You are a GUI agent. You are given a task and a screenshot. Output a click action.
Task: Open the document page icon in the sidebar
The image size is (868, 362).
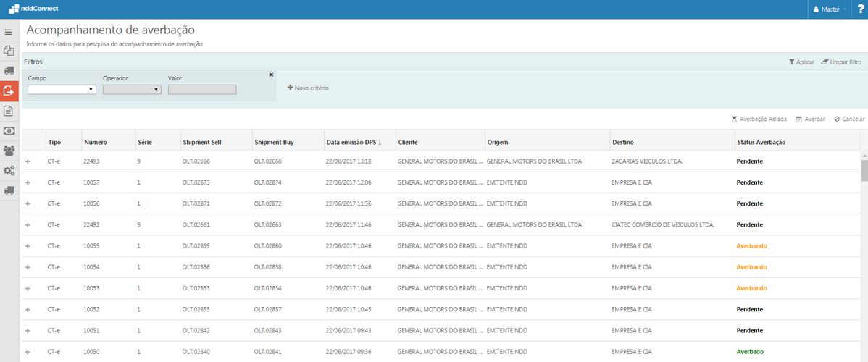click(9, 111)
